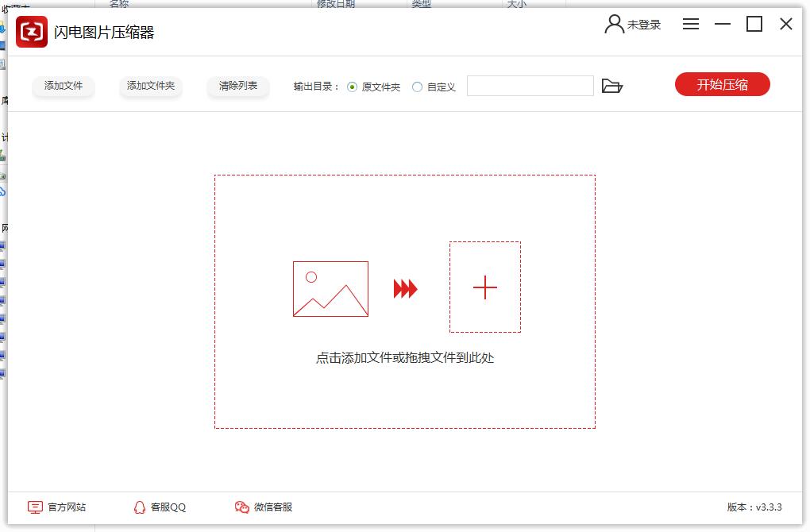Image resolution: width=810 pixels, height=532 pixels.
Task: Click the triple arrow icon
Action: pos(405,289)
